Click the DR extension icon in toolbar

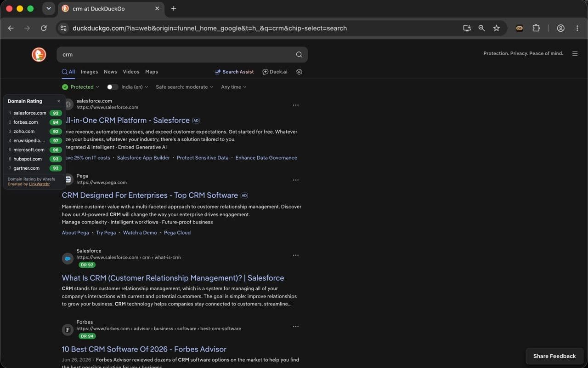coord(520,28)
